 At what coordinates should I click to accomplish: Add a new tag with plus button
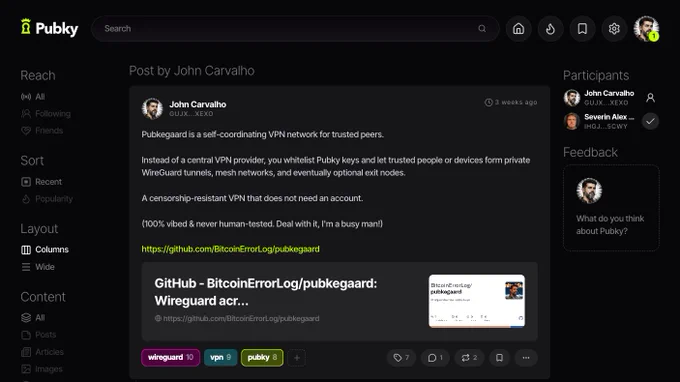(x=297, y=358)
